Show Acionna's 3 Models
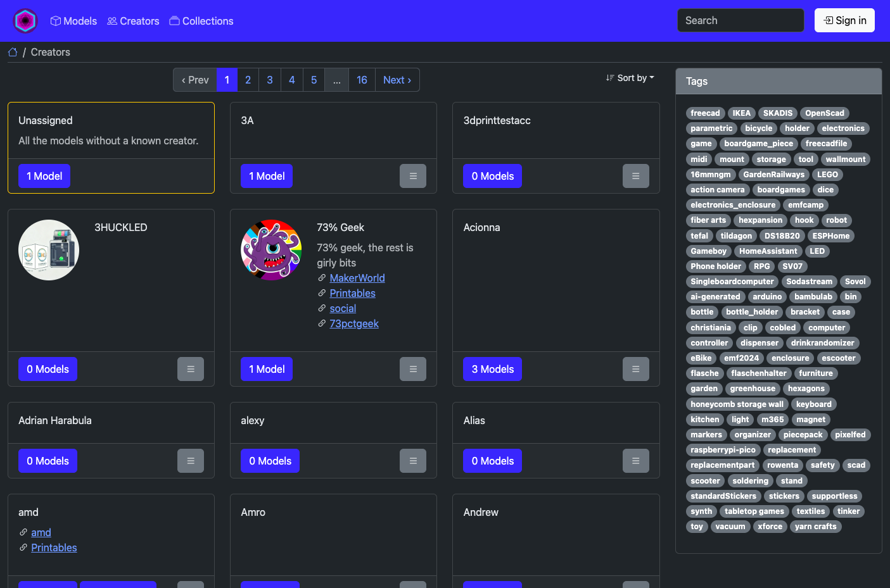 click(x=492, y=369)
